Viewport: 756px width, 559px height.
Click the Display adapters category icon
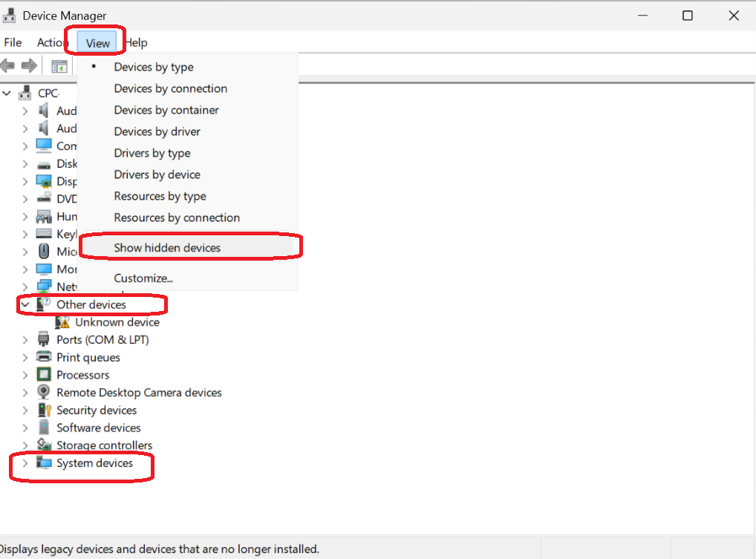pos(44,182)
